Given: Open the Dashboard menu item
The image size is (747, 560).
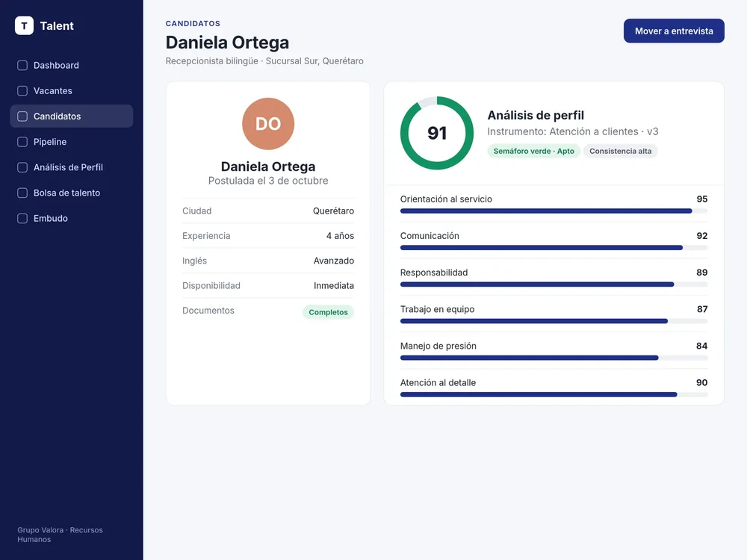Looking at the screenshot, I should tap(72, 65).
